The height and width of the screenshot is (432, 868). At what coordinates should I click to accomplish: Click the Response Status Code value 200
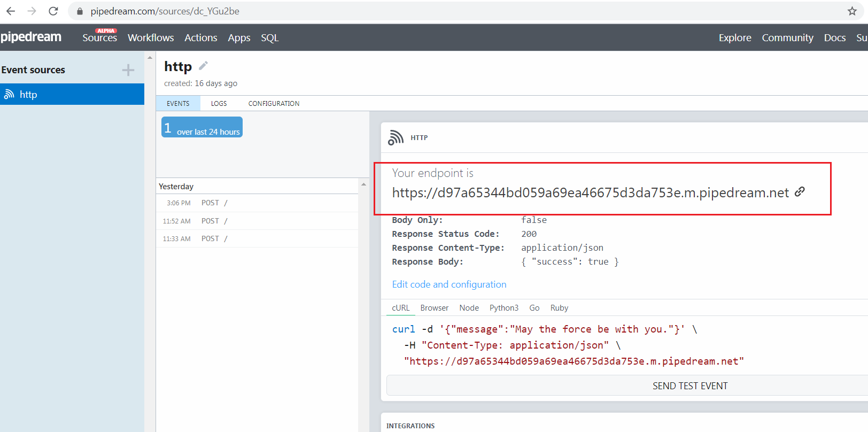529,234
